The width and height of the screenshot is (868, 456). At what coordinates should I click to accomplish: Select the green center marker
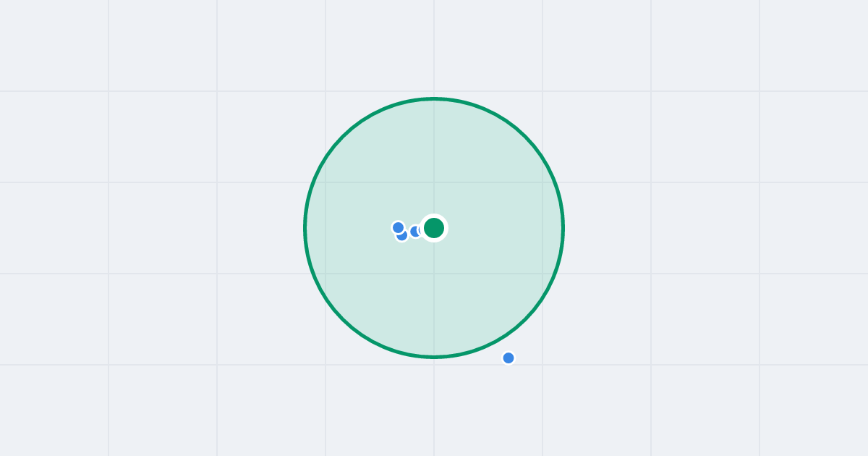pos(434,228)
